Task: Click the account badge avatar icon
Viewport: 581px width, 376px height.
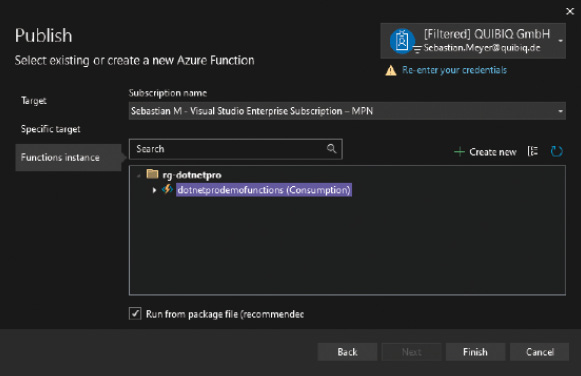Action: 402,41
